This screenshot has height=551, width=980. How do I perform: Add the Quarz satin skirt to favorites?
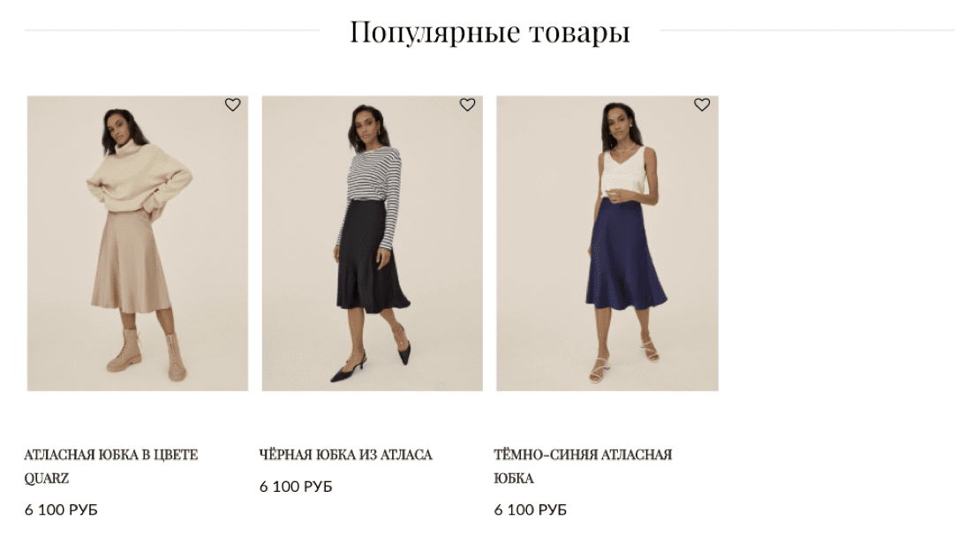232,105
